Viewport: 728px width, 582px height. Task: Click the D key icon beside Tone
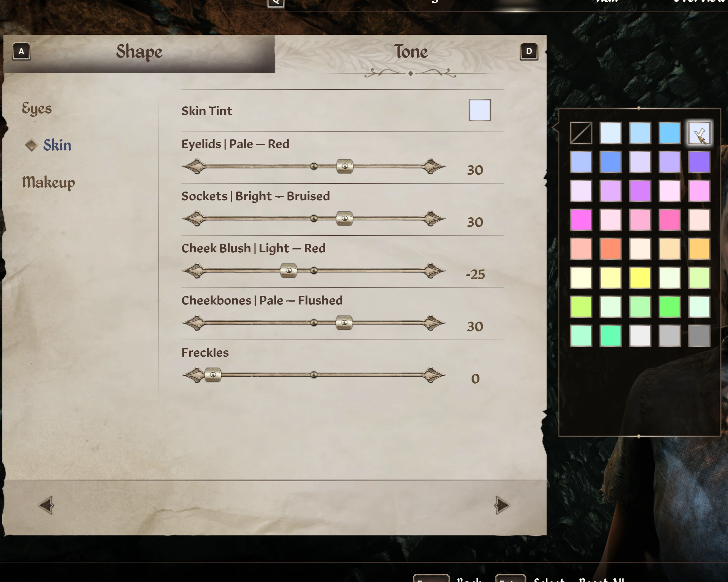[x=529, y=51]
